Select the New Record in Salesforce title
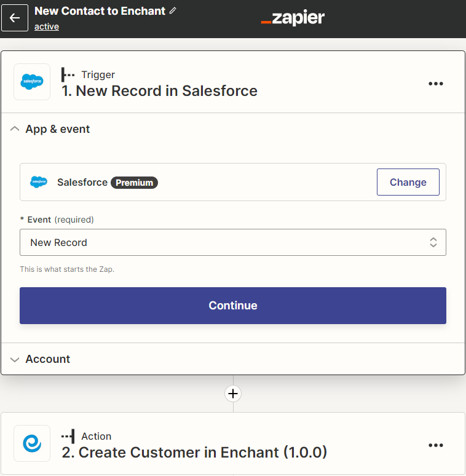Screen dimensions: 466x476 tap(159, 91)
